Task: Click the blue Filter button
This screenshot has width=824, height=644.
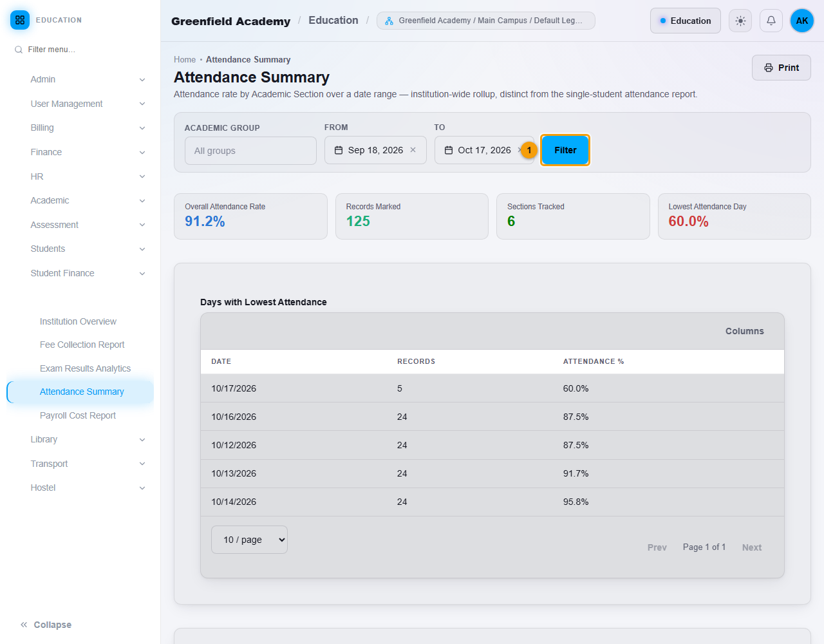Action: (565, 150)
